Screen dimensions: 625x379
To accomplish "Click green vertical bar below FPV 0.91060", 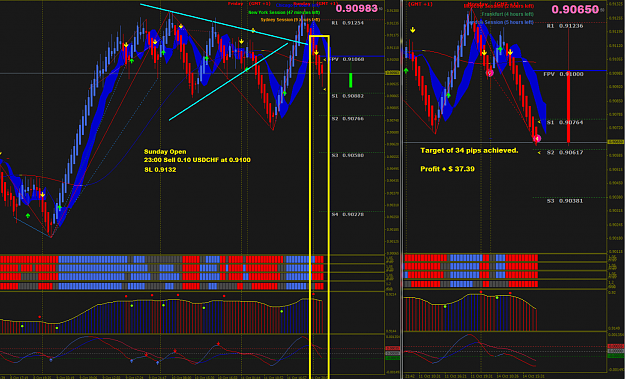I will pos(350,80).
